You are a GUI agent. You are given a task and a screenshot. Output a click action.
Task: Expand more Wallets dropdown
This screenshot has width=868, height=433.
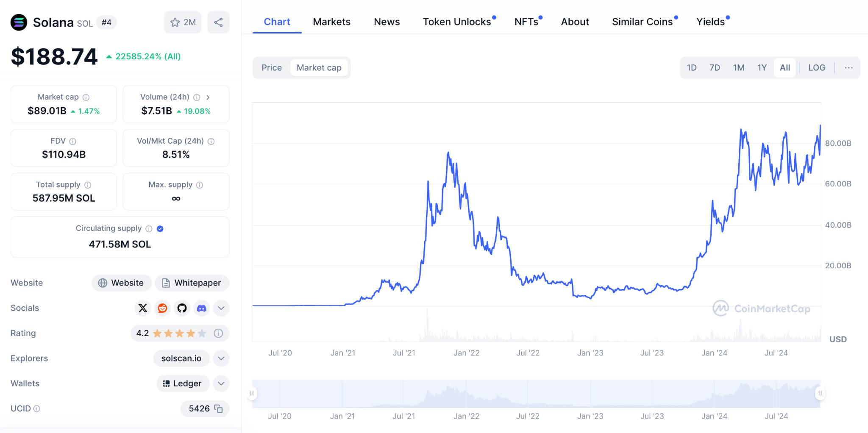click(221, 384)
